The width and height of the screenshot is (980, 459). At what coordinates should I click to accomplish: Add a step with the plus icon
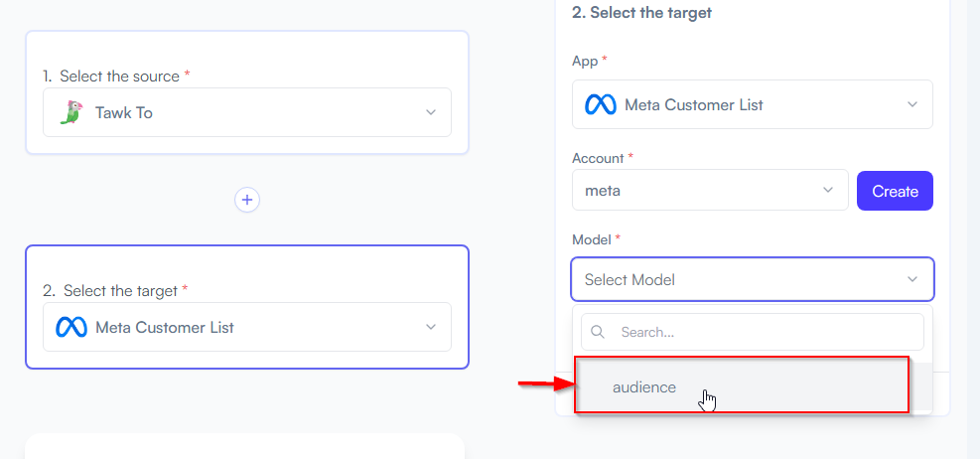click(x=247, y=200)
